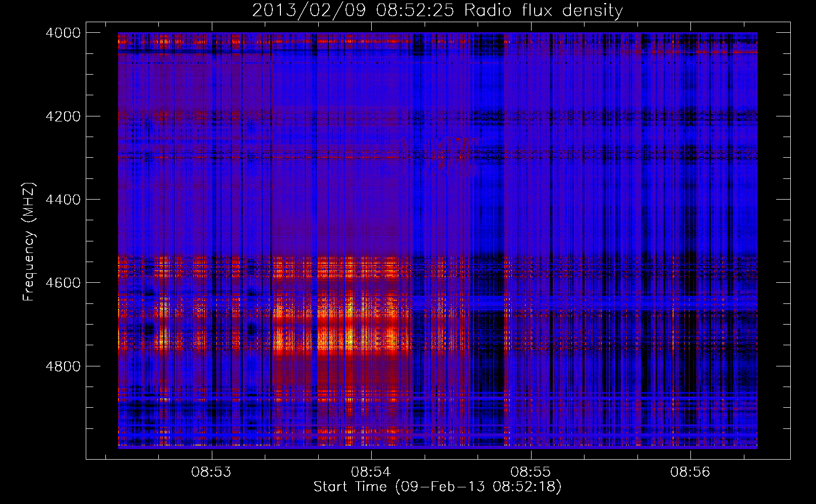Click the 08:54 time tick label
Viewport: 816px width, 504px height.
(x=371, y=472)
